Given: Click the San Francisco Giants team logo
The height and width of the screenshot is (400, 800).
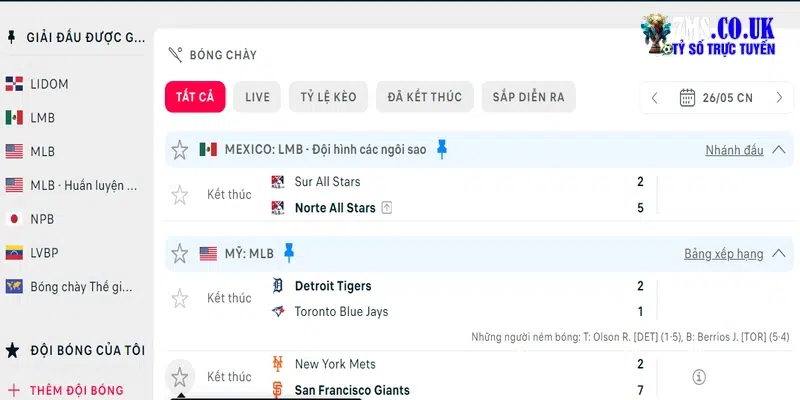Looking at the screenshot, I should [x=278, y=390].
